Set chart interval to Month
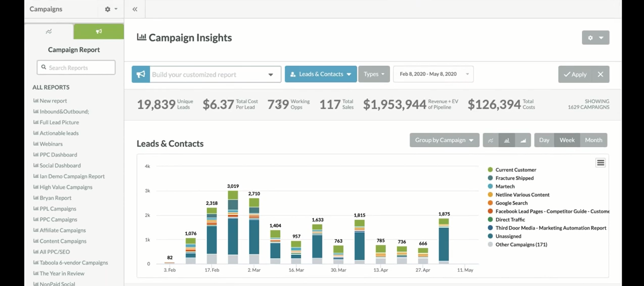The width and height of the screenshot is (644, 286). [x=593, y=140]
